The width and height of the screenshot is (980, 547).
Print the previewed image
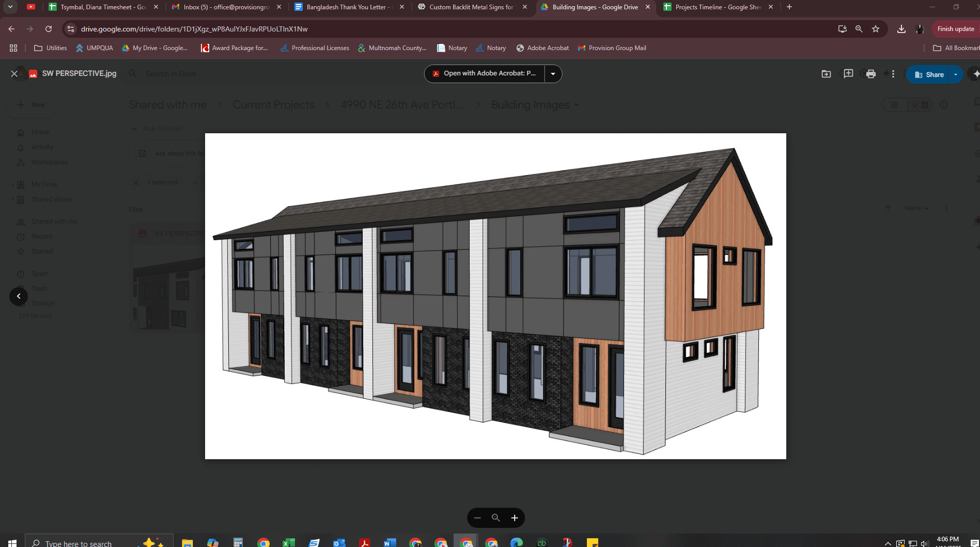pos(870,74)
